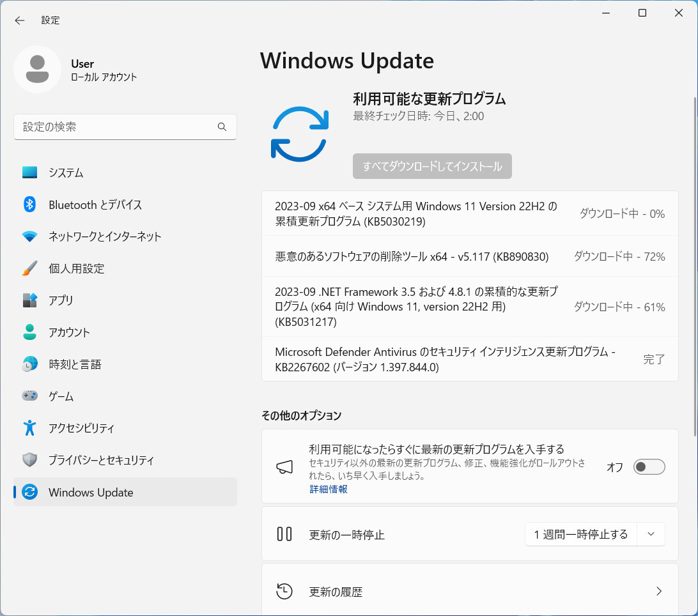Open Bluetooth とデバイス category
This screenshot has height=616, width=698.
[x=125, y=204]
